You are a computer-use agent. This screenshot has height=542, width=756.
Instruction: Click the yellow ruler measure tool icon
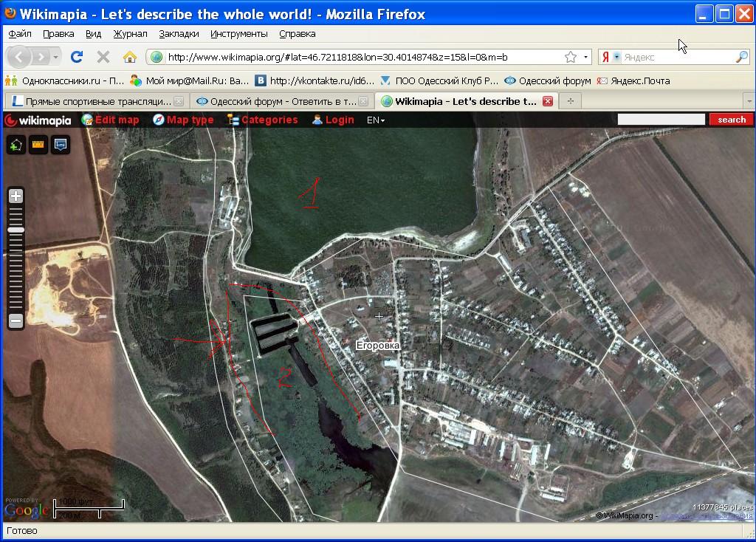[x=38, y=144]
